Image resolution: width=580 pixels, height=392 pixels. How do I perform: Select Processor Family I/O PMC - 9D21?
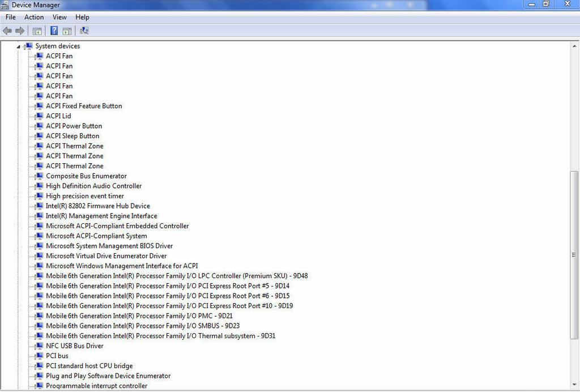139,316
